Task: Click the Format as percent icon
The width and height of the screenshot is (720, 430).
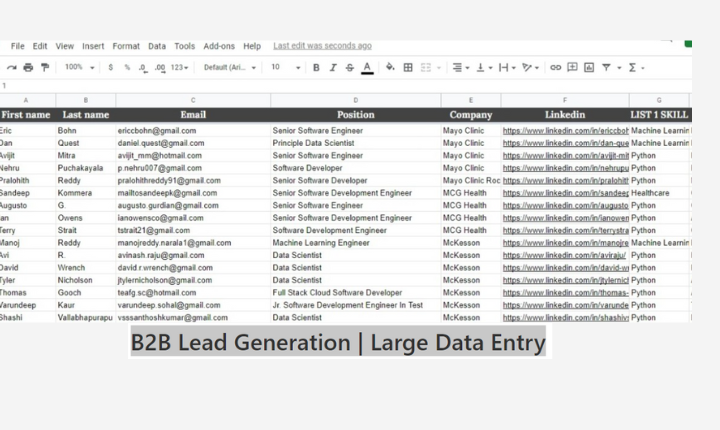Action: pos(127,67)
